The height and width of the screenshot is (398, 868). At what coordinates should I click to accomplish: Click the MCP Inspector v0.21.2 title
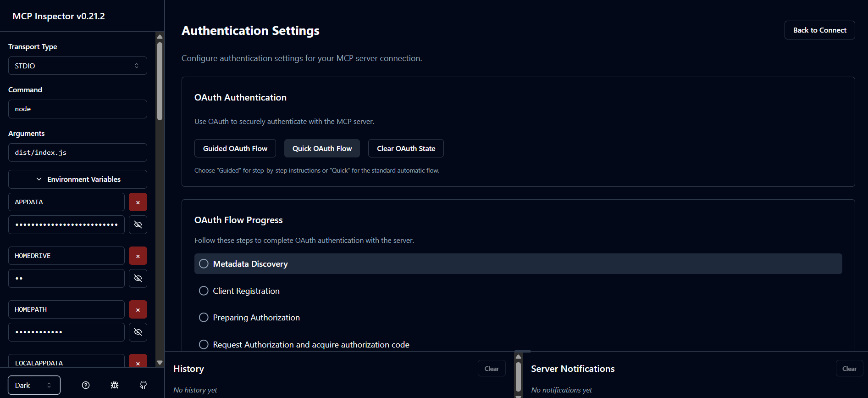coord(59,16)
